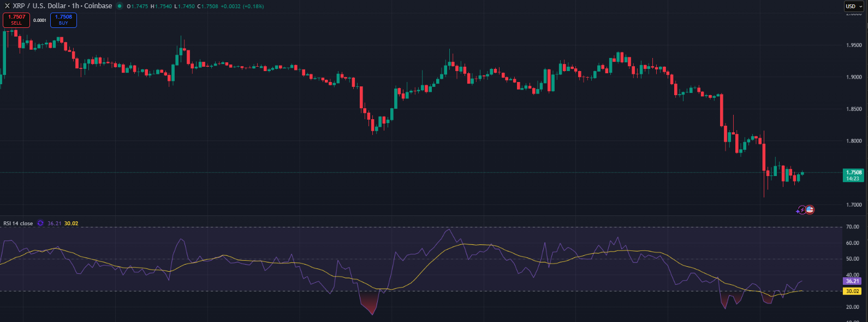868x322 pixels.
Task: Click the green 1.7508 current price label
Action: tap(853, 175)
